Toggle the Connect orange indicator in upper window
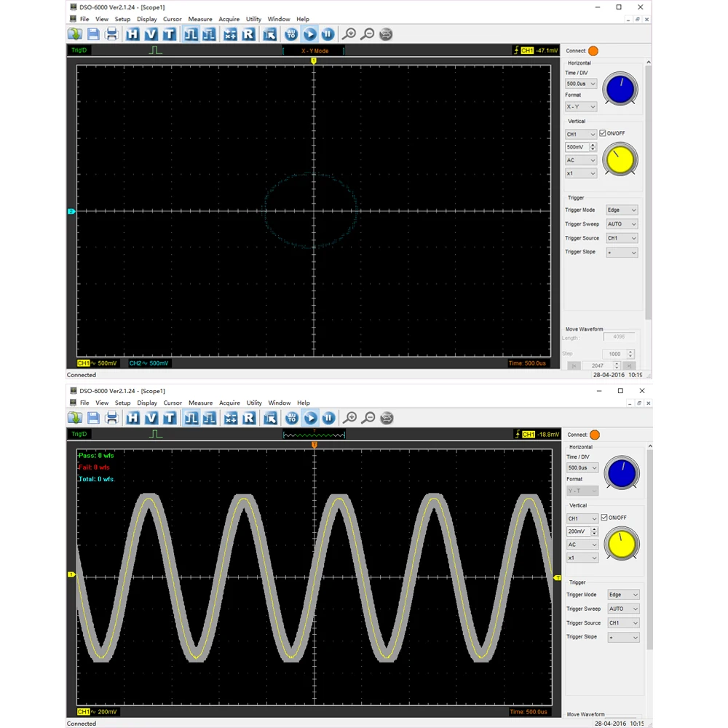Image resolution: width=728 pixels, height=728 pixels. pyautogui.click(x=593, y=51)
